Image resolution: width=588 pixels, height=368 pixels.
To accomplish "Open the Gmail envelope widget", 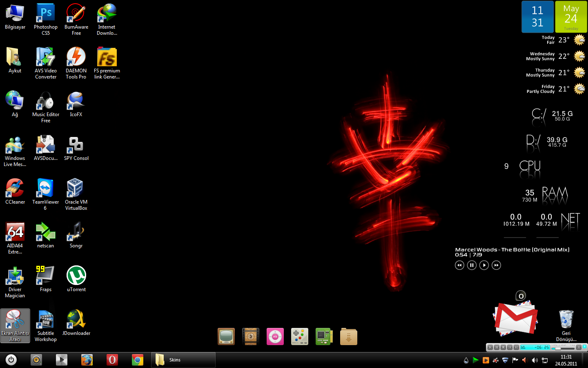I will tap(515, 317).
